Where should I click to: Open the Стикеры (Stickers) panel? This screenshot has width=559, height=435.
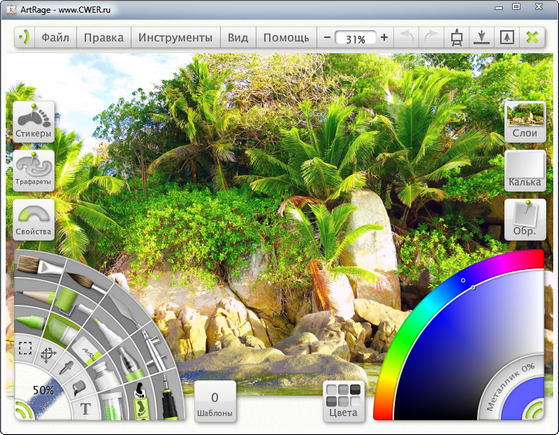tap(34, 122)
